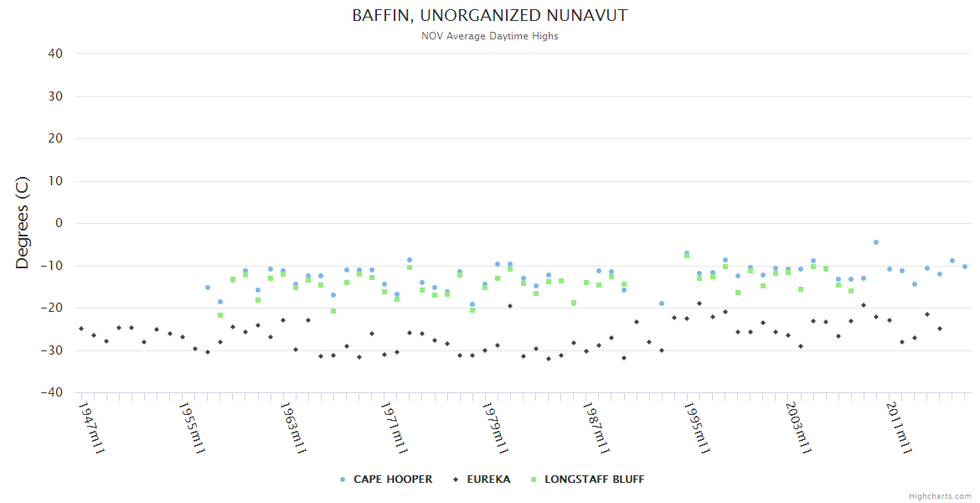The height and width of the screenshot is (503, 980).
Task: Select the 1995m11 x-axis label
Action: tap(697, 428)
